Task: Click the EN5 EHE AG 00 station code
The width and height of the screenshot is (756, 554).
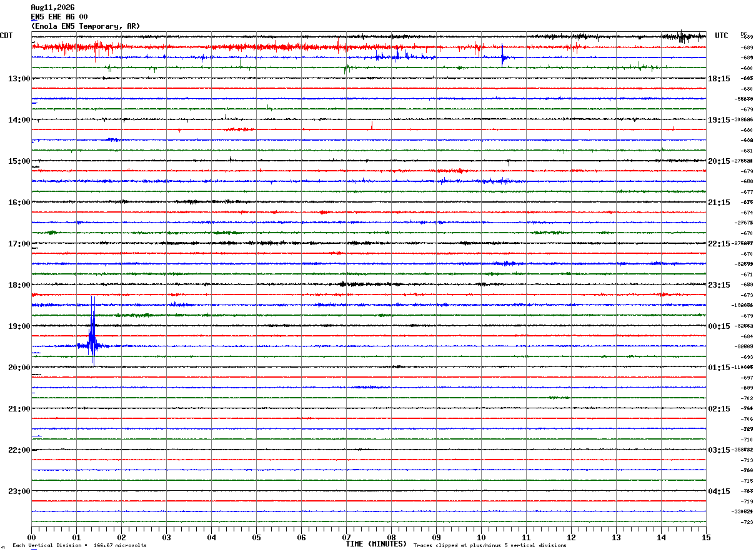Action: click(59, 17)
